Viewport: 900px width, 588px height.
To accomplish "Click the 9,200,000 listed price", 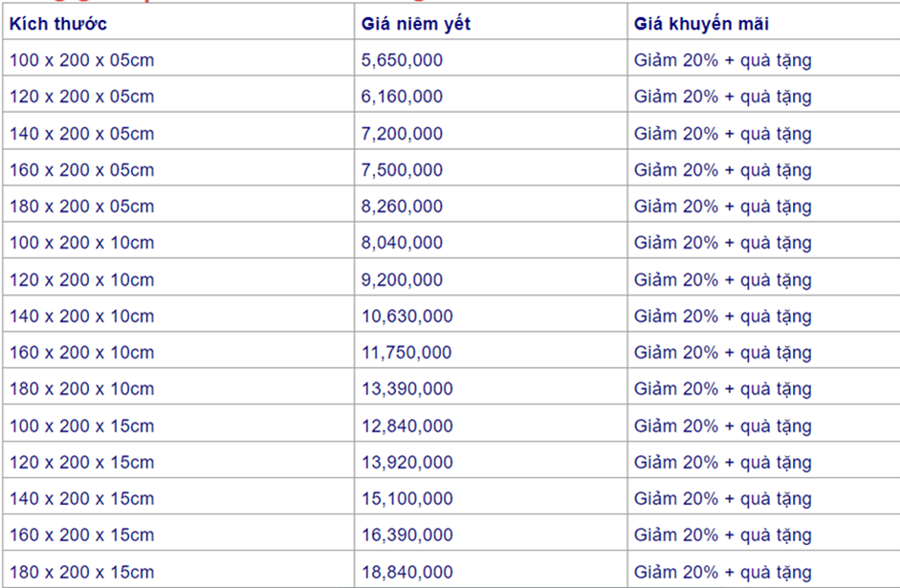I will [402, 280].
